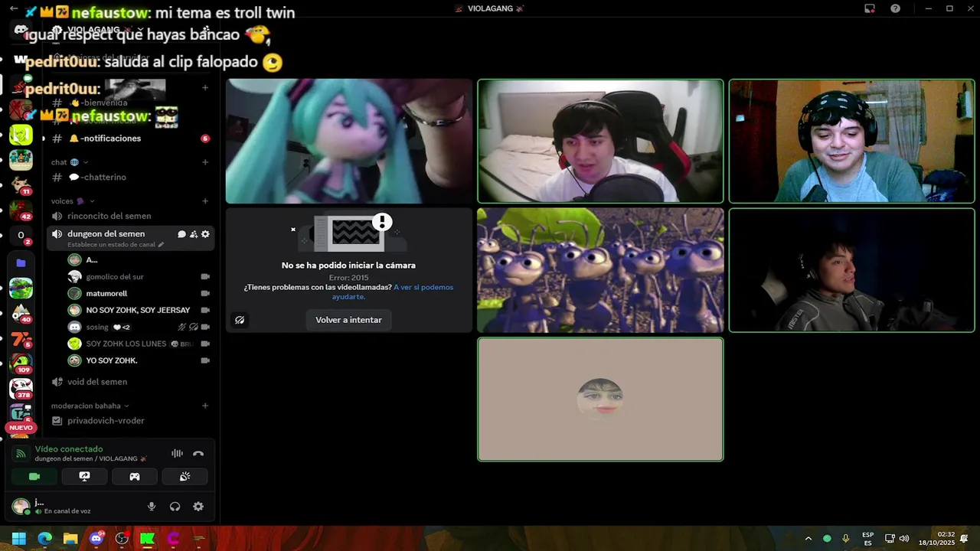Toggle headphones deafen

click(x=175, y=507)
